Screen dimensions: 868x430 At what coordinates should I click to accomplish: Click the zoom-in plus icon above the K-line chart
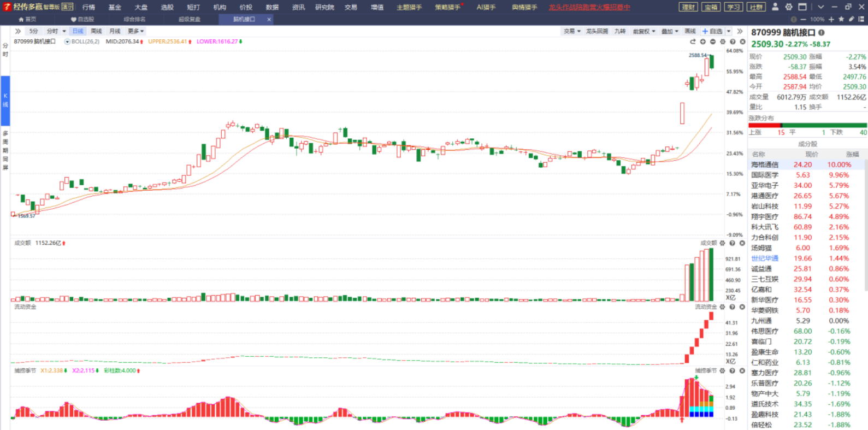(x=703, y=42)
